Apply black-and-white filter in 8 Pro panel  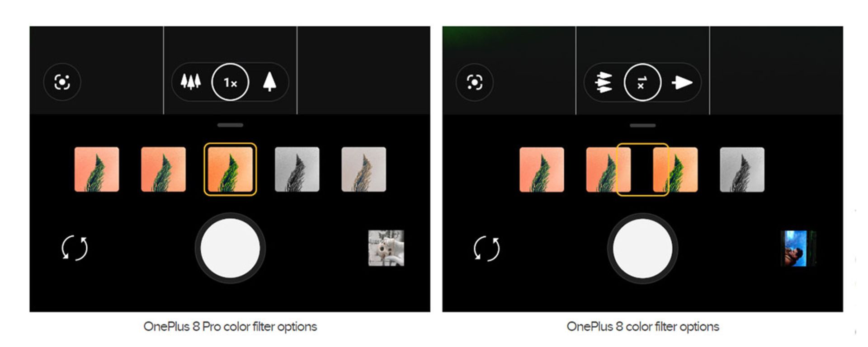[x=297, y=169]
